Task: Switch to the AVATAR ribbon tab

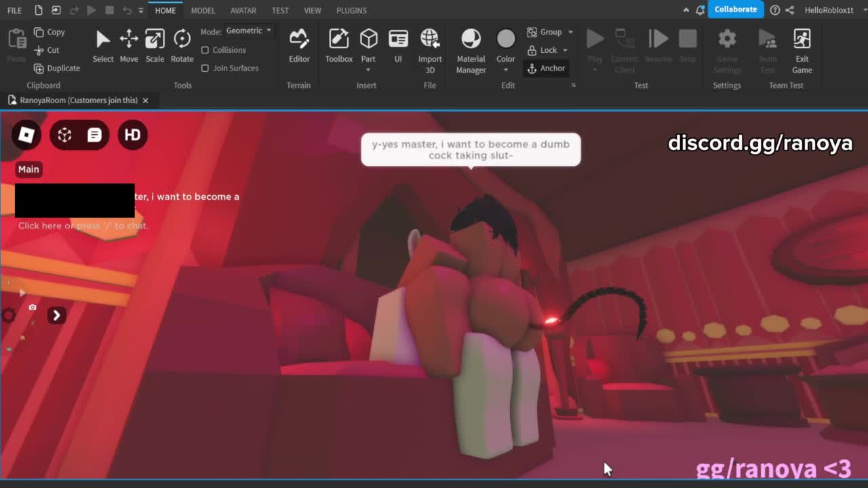Action: point(243,10)
